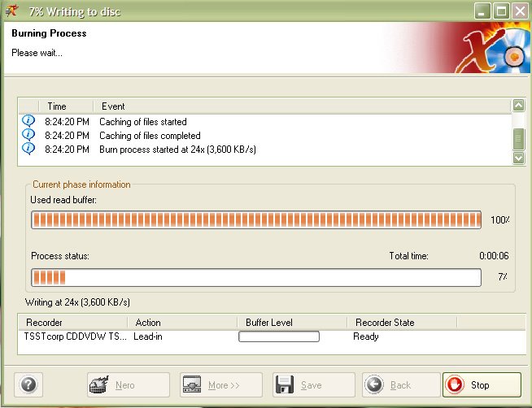This screenshot has width=532, height=408.
Task: Click the burning Nero disc icon
Action: coord(99,384)
